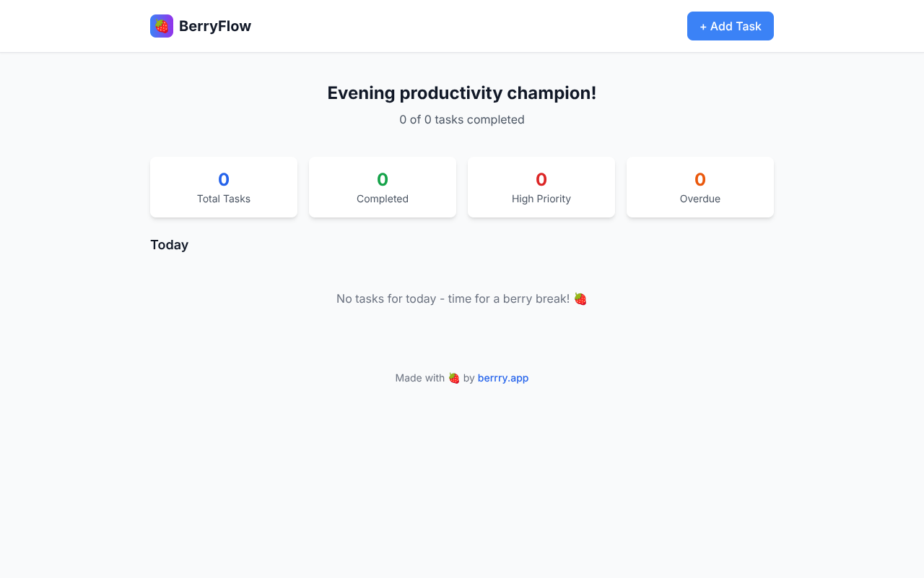924x578 pixels.
Task: Visit the berrry.app link
Action: tap(502, 377)
